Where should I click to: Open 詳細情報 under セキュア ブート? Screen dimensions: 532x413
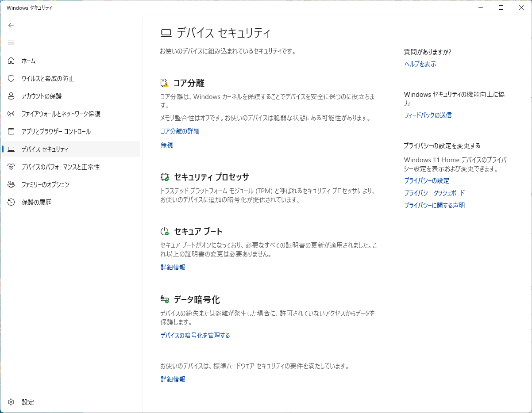[x=173, y=267]
